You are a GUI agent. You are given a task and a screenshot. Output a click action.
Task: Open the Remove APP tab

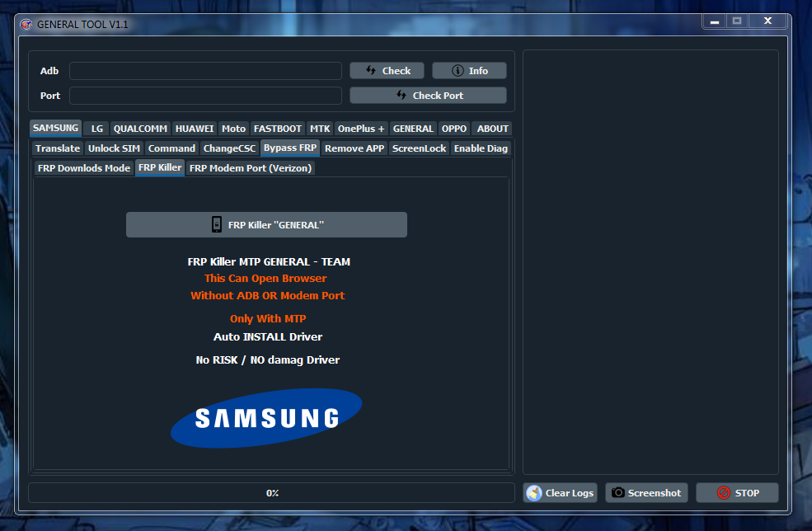pyautogui.click(x=354, y=148)
